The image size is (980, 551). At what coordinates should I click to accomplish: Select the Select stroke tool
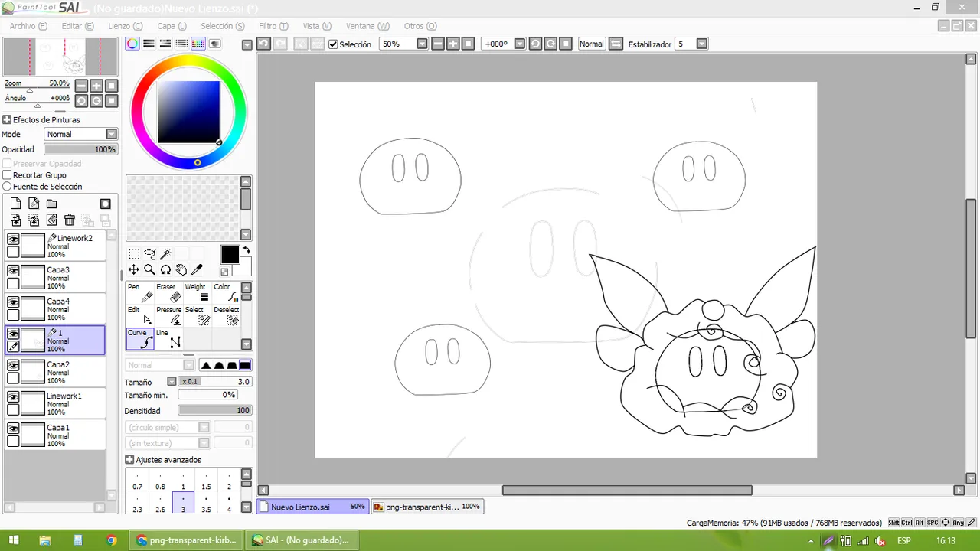tap(198, 315)
